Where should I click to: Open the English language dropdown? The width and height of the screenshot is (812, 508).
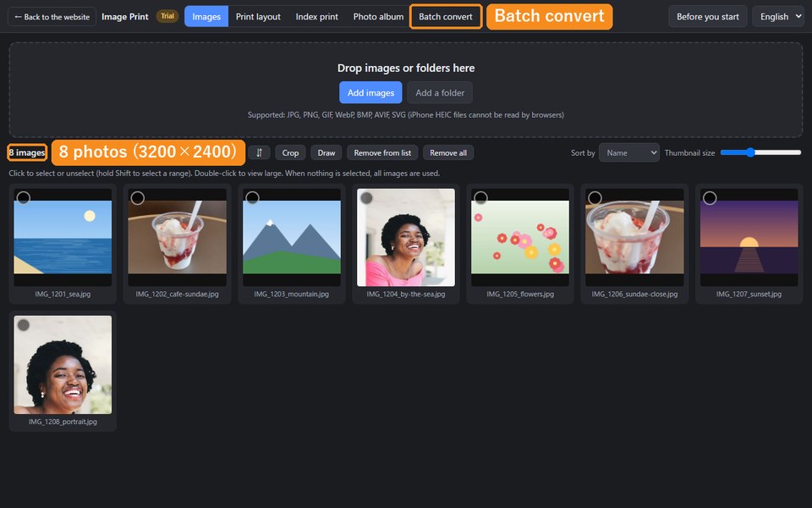[x=778, y=17]
